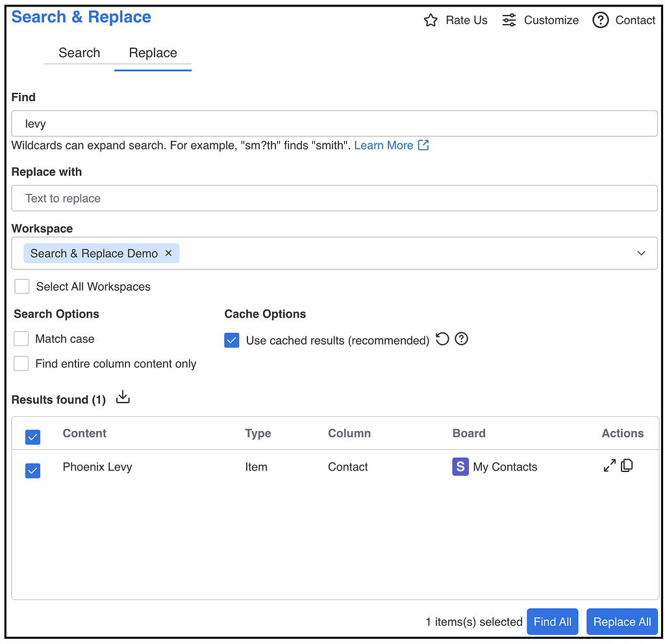The height and width of the screenshot is (644, 665).
Task: Expand the Workspace dropdown chevron
Action: (x=641, y=253)
